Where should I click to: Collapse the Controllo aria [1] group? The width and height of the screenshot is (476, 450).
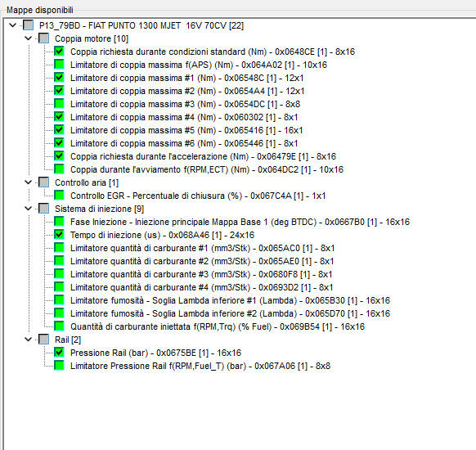(29, 182)
